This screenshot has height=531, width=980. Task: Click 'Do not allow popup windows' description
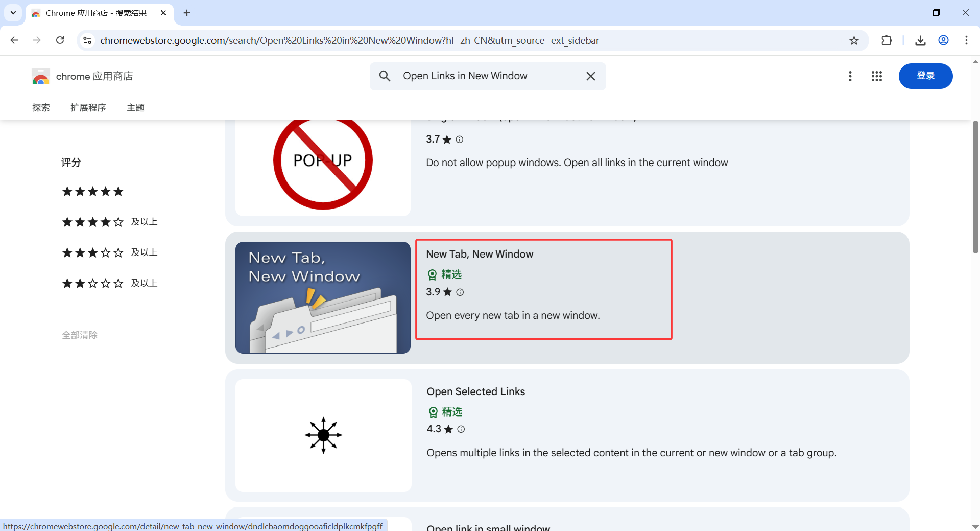pos(577,163)
